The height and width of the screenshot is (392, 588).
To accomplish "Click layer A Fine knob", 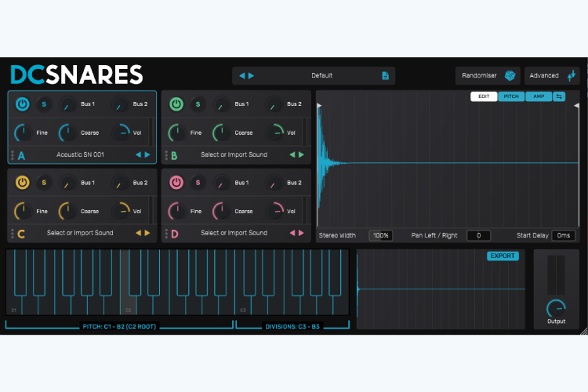I will 23,132.
